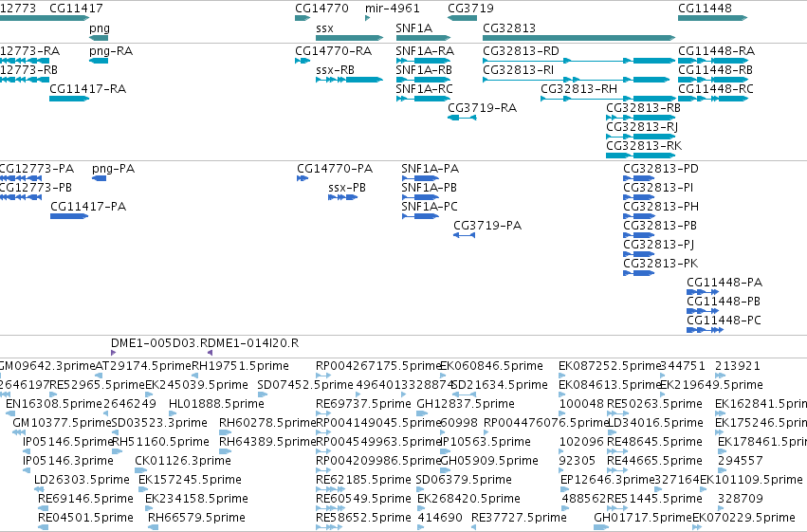Select the png gene feature
The width and height of the screenshot is (807, 532).
click(x=99, y=38)
